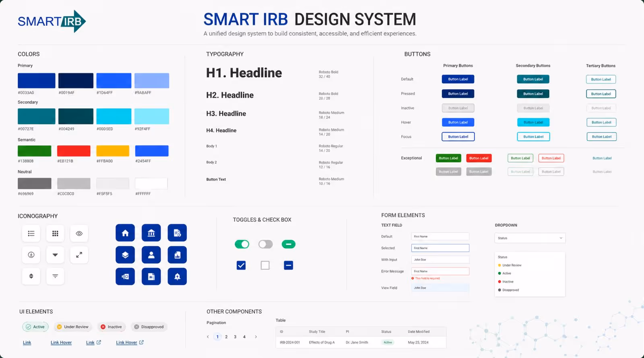The height and width of the screenshot is (358, 644).
Task: Click the red outlined Exceptional button
Action: [x=551, y=158]
